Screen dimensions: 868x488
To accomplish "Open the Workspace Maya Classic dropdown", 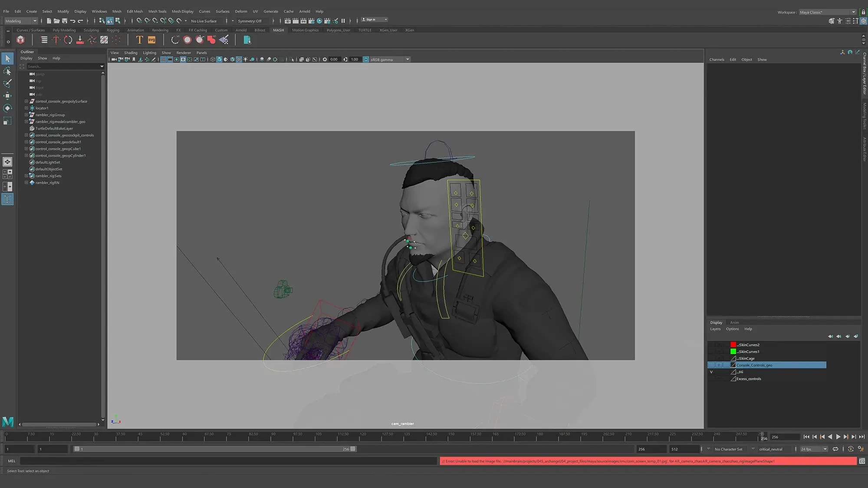I will click(828, 12).
